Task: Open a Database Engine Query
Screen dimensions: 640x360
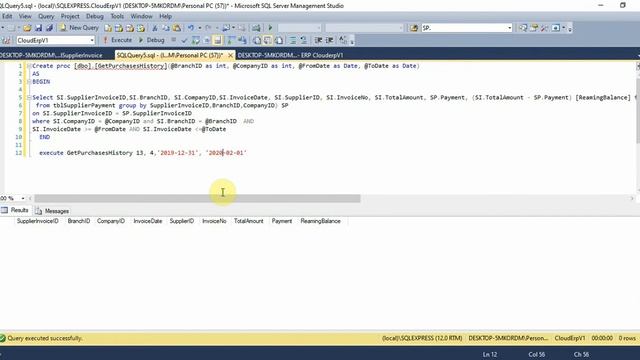Action: [x=108, y=28]
